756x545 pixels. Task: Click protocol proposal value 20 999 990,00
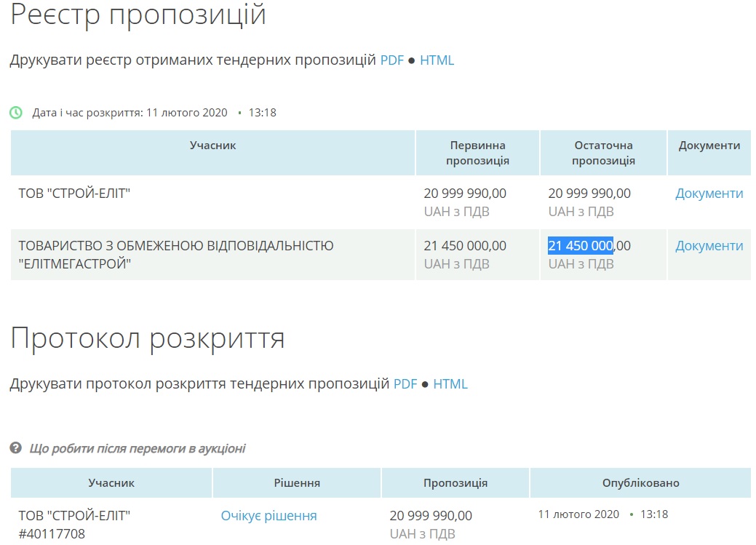click(431, 516)
